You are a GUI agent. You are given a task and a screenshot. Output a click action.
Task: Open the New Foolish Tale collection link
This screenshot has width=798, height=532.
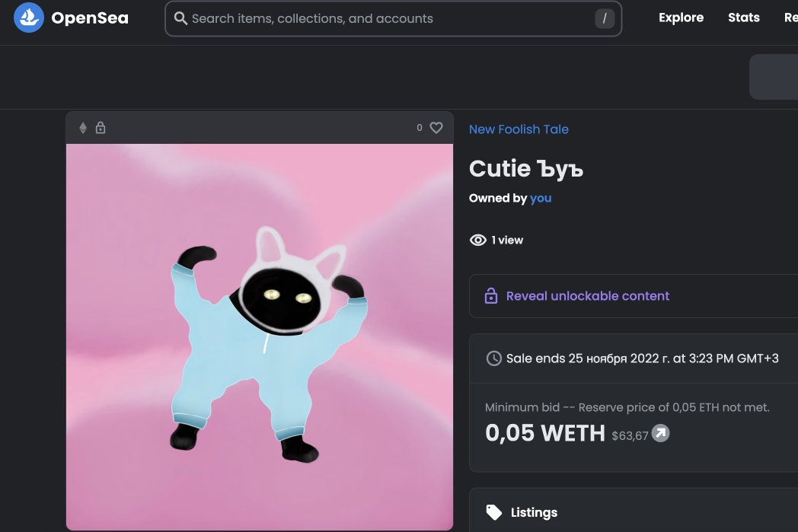pos(519,129)
